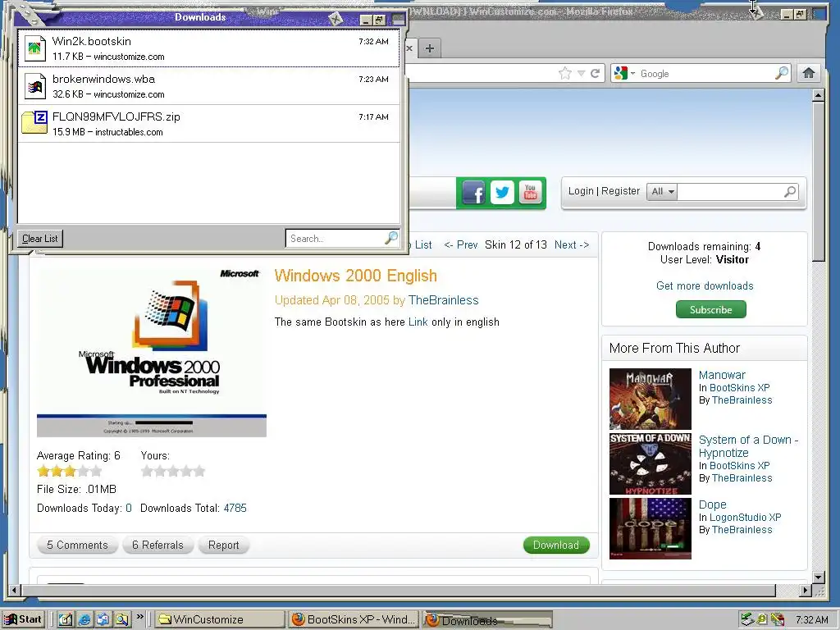
Task: Click Get more downloads link
Action: click(705, 285)
